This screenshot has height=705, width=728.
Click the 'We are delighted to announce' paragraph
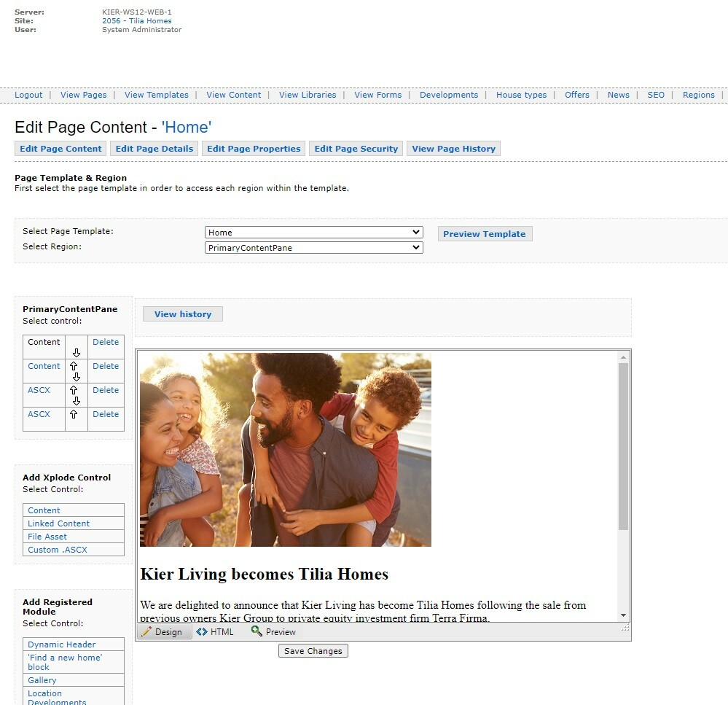click(x=363, y=612)
